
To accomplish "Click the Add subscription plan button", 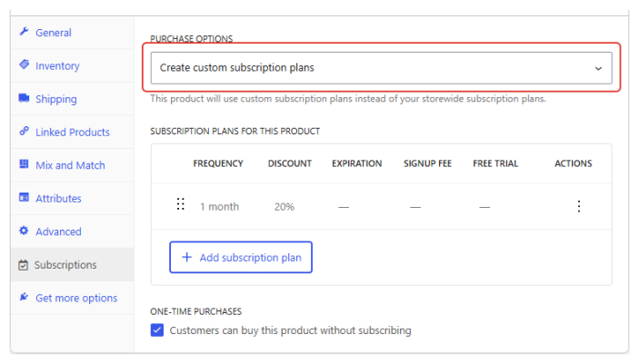I will (x=241, y=257).
